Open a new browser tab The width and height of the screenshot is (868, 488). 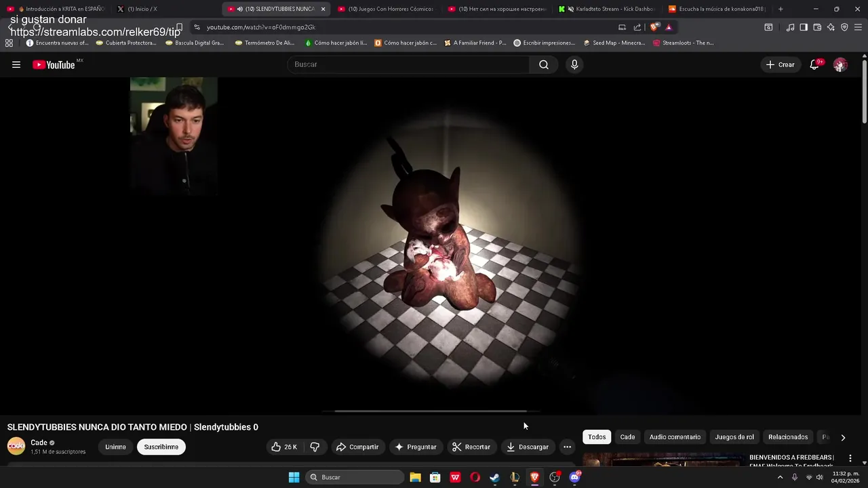(781, 9)
